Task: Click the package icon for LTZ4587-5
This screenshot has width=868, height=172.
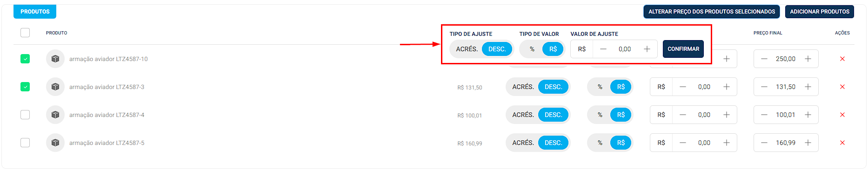Action: coord(55,143)
